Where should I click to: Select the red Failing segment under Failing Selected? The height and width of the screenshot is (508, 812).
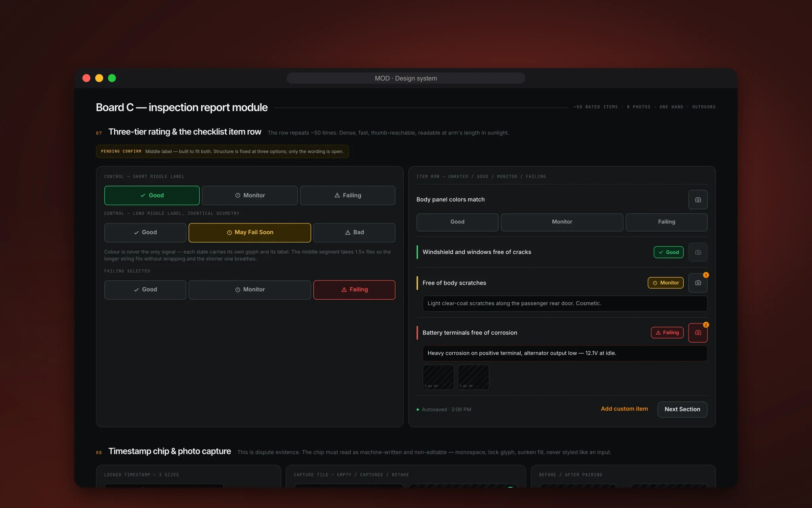tap(354, 290)
